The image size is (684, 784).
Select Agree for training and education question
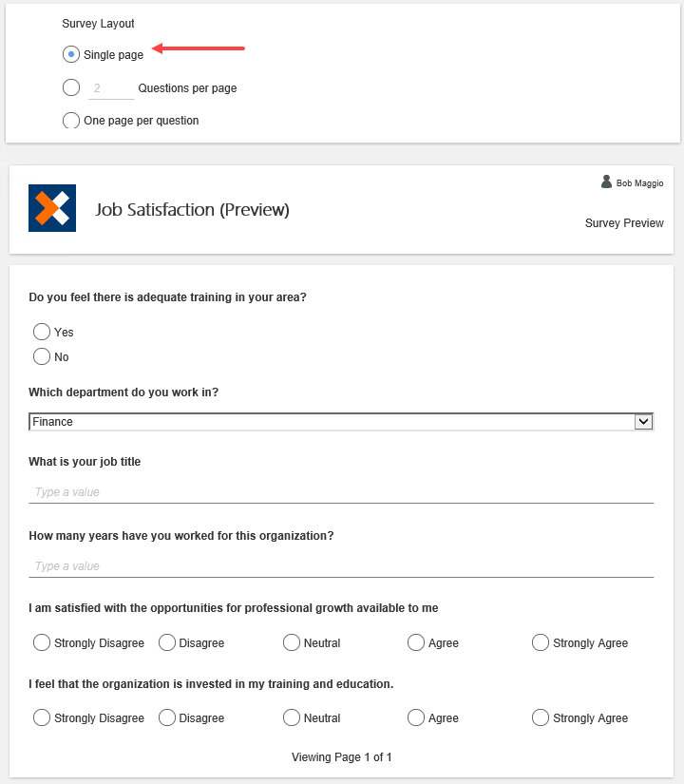tap(415, 717)
